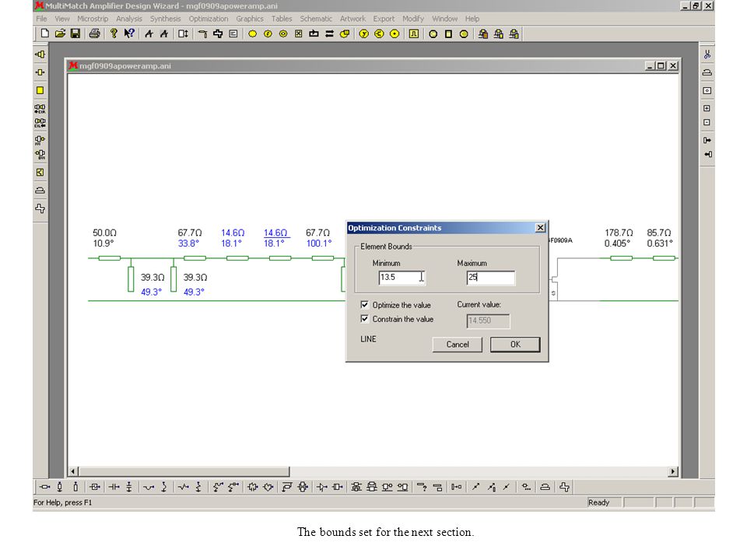Open the Synthesis menu
This screenshot has height=560, width=747.
coord(165,19)
